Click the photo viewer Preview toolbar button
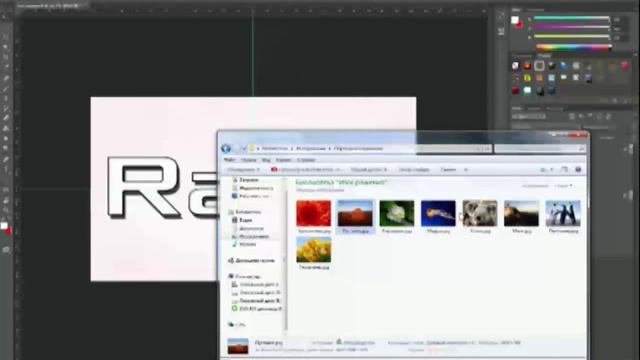 tap(306, 169)
